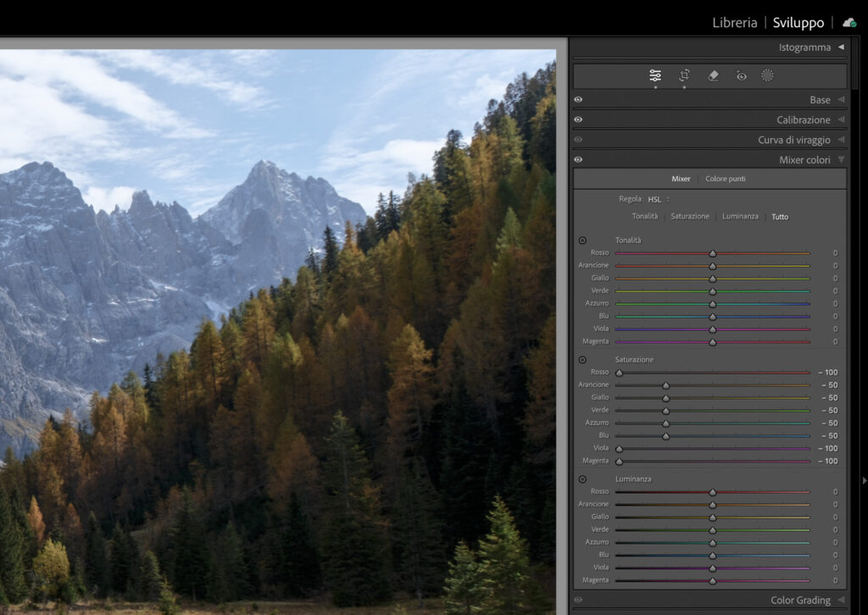Activate Saturazione targeted adjustment tool

[582, 359]
